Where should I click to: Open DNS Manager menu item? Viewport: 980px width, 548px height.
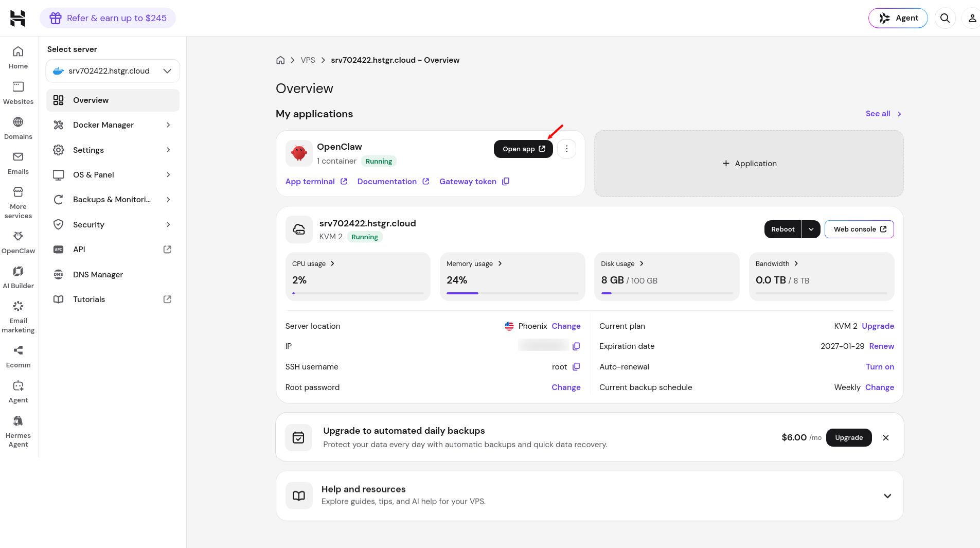pyautogui.click(x=113, y=275)
